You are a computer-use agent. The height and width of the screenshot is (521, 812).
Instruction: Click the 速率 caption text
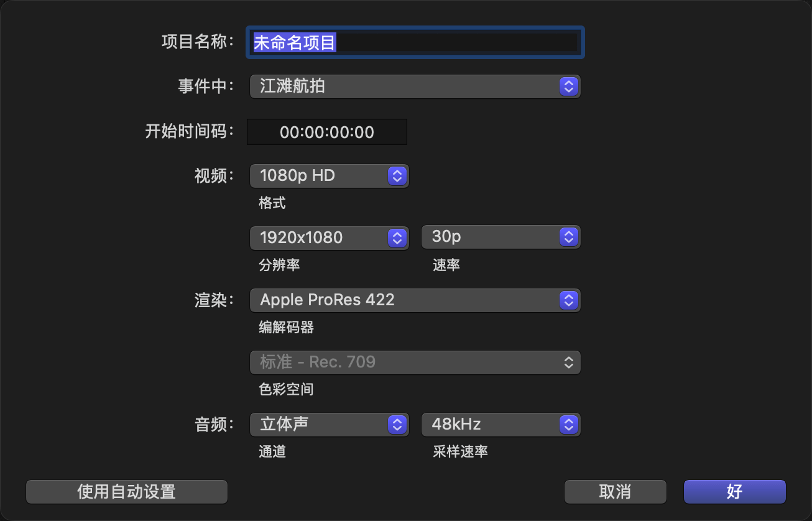446,265
